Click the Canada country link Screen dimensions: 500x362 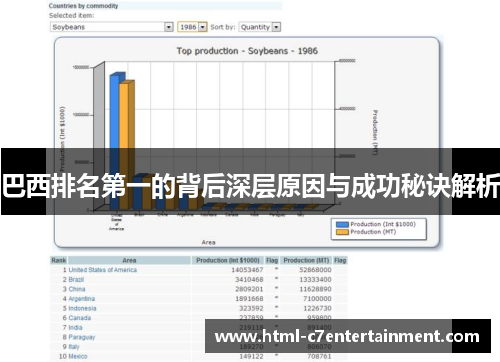click(80, 318)
